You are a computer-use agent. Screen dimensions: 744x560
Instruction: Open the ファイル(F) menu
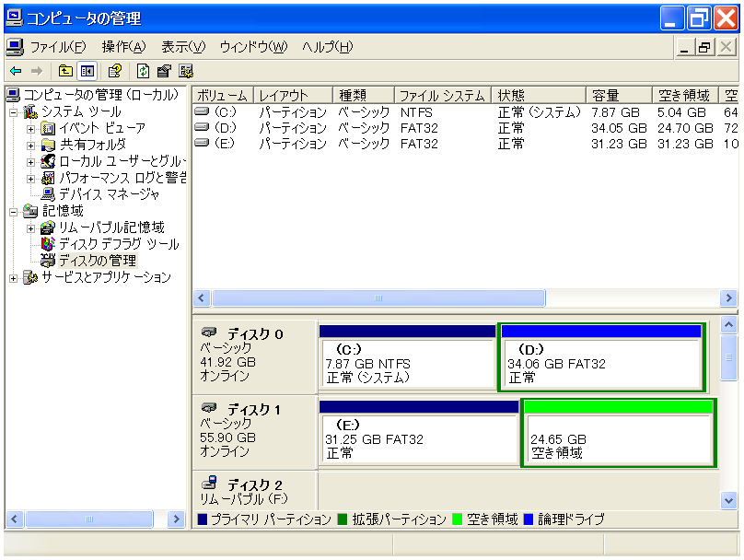tap(58, 47)
